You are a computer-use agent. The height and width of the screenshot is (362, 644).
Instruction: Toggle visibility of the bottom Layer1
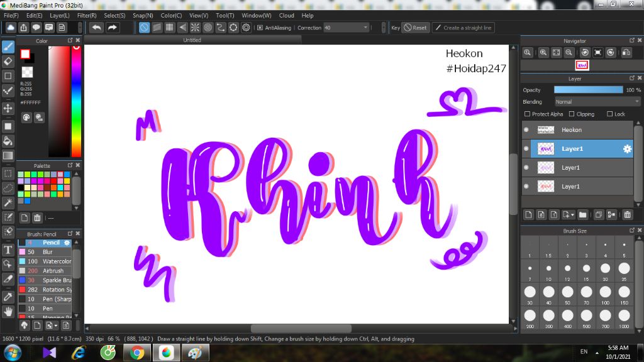coord(526,186)
